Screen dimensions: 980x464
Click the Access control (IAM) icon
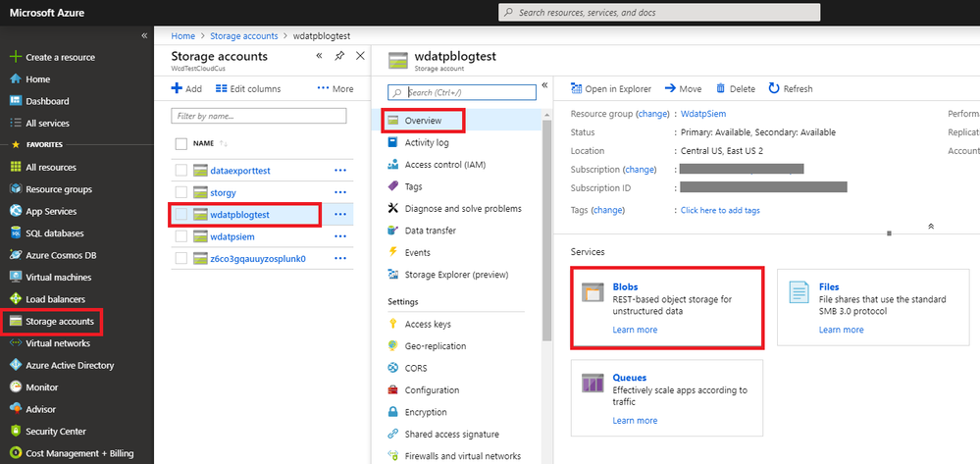pos(393,165)
